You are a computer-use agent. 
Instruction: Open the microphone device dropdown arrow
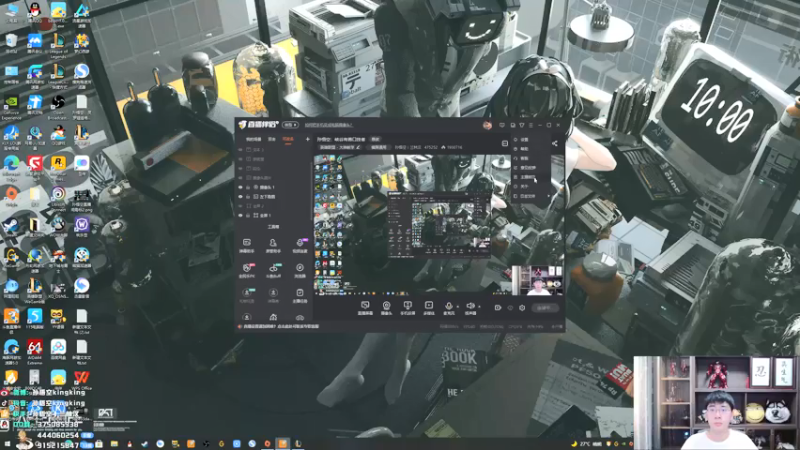tap(458, 306)
